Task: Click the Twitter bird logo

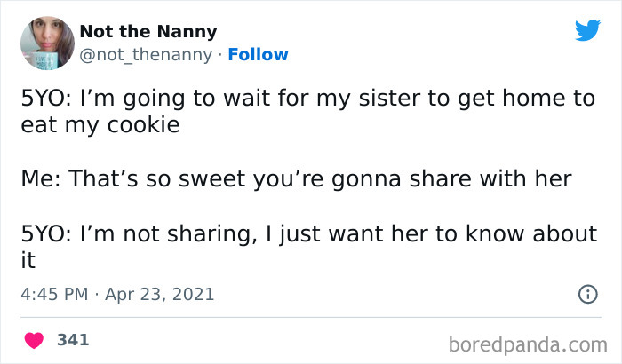Action: tap(587, 30)
